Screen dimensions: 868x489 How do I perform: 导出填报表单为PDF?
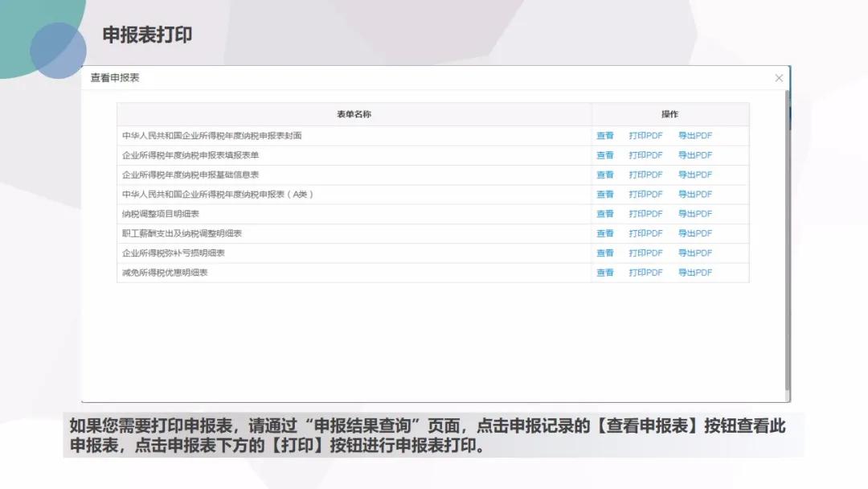[694, 155]
